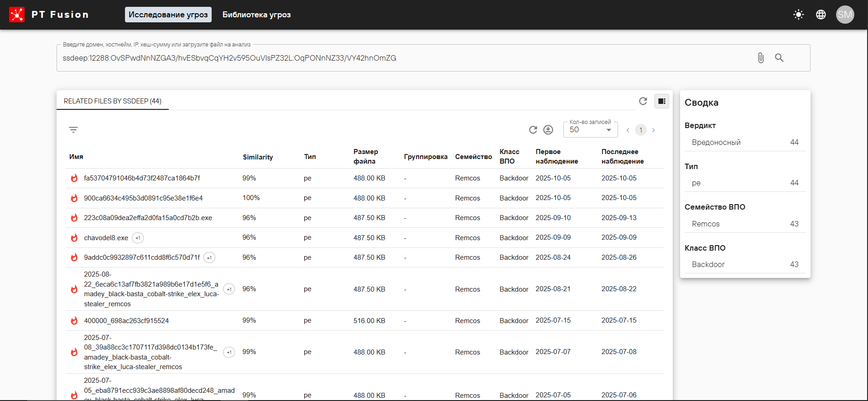Open the table filter icon
Image resolution: width=868 pixels, height=401 pixels.
[73, 130]
